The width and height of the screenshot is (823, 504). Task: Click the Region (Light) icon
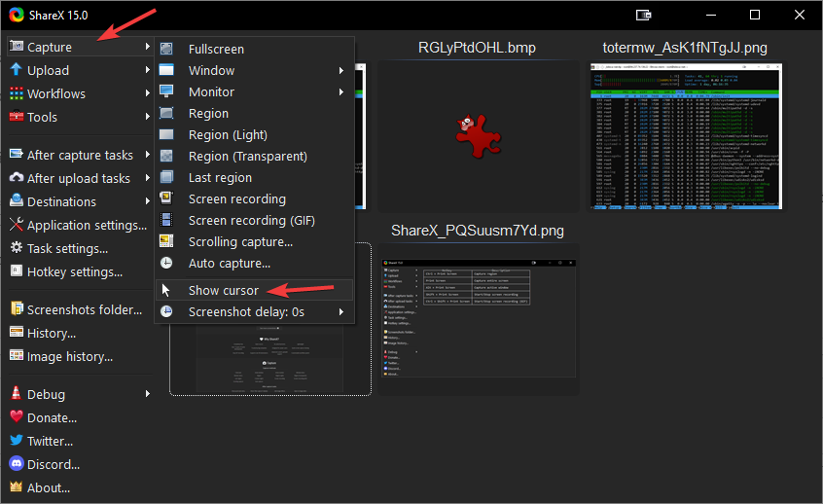pos(166,134)
